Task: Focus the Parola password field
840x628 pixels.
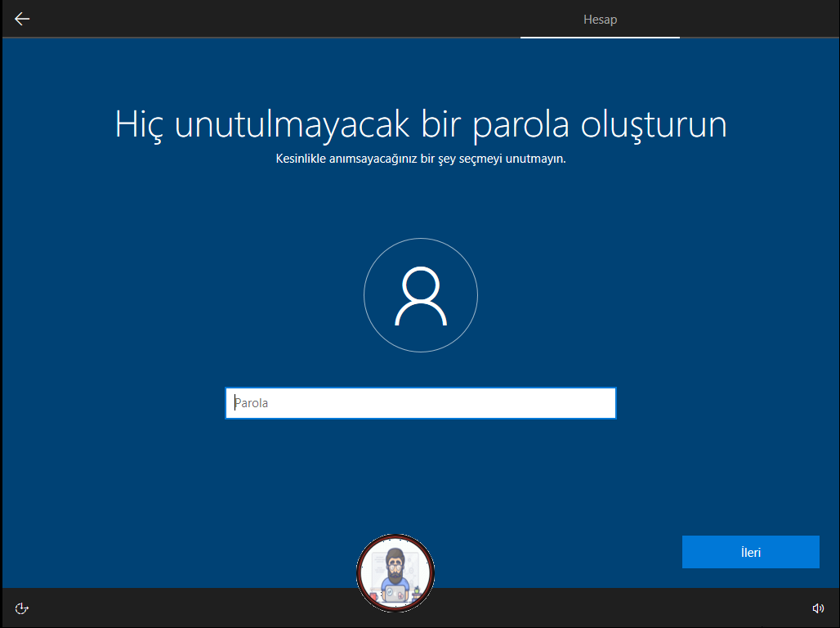Action: tap(421, 403)
